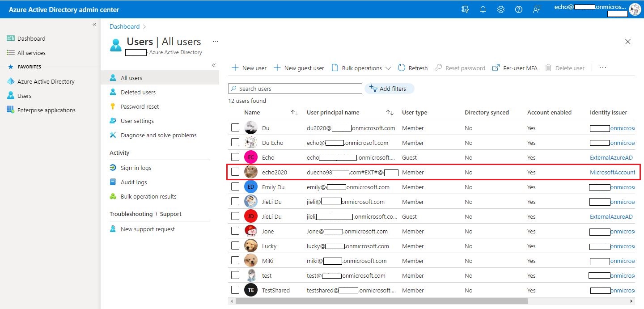Open the Cloud Shell directory icon in header
Screen dimensions: 644x309
[x=465, y=9]
